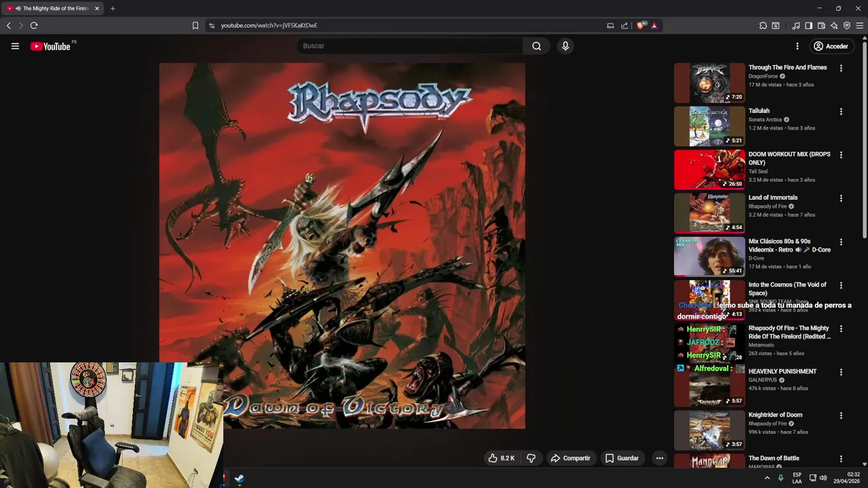
Task: Click the search magnifier button
Action: pos(536,46)
